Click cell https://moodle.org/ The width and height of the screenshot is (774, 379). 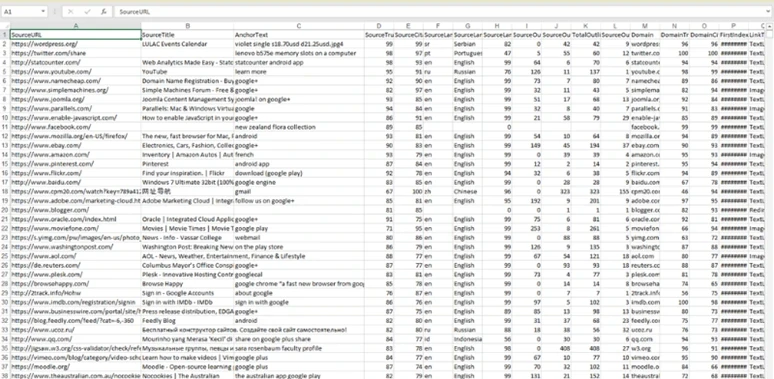[76, 367]
